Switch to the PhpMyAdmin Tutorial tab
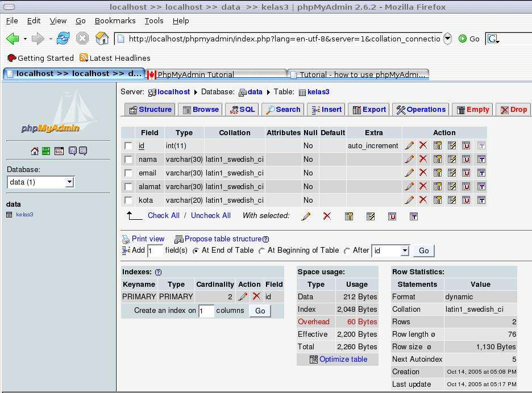Screen dimensions: 532x393 point(217,74)
